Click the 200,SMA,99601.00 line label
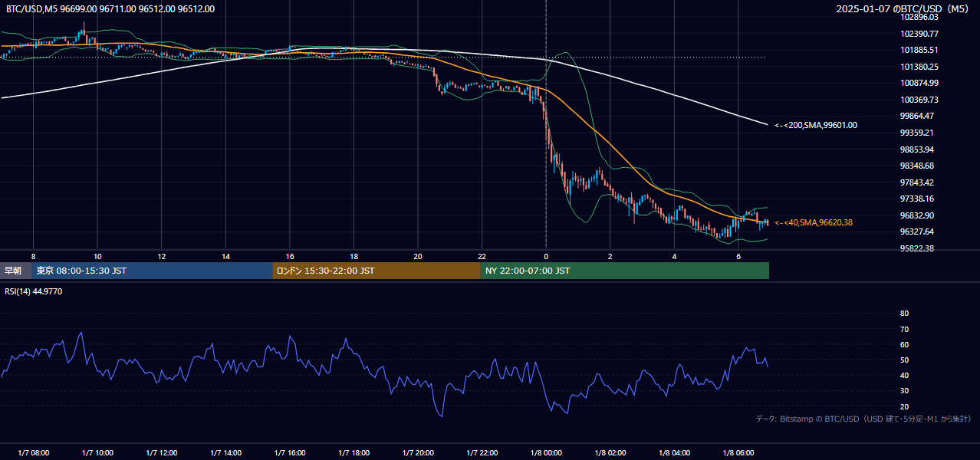This screenshot has height=460, width=980. point(816,125)
